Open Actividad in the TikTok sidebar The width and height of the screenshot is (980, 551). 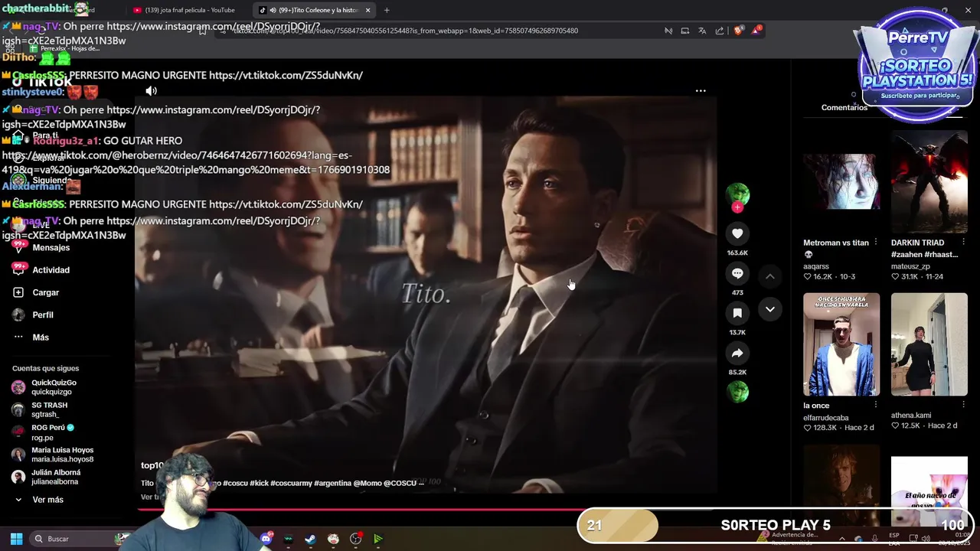51,269
